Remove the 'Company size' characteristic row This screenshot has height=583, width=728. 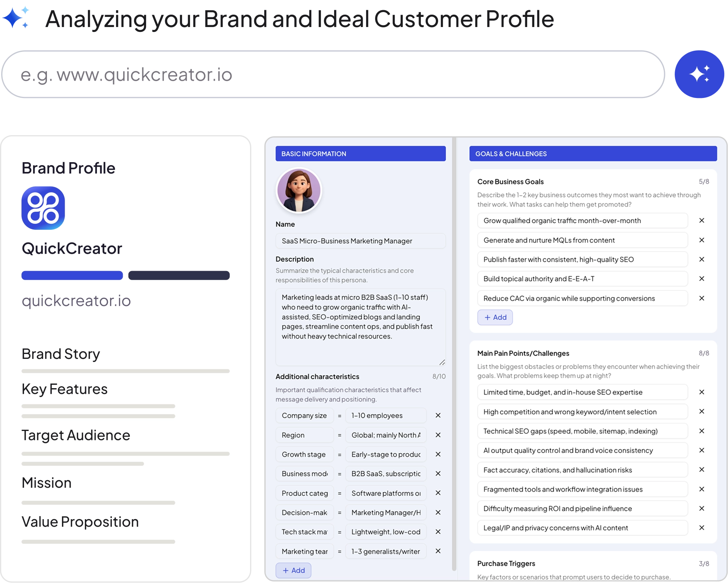pyautogui.click(x=438, y=416)
